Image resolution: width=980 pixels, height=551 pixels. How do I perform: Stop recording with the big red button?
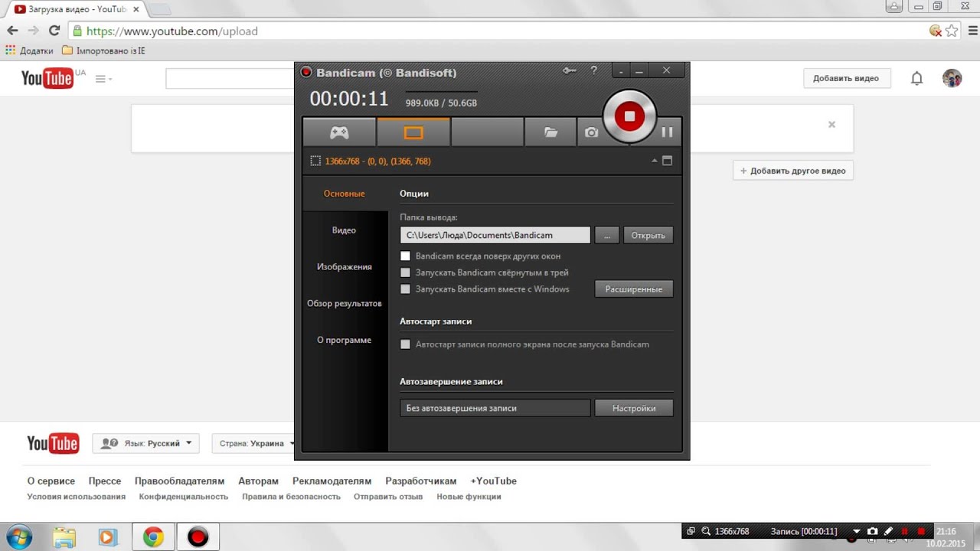[x=629, y=116]
